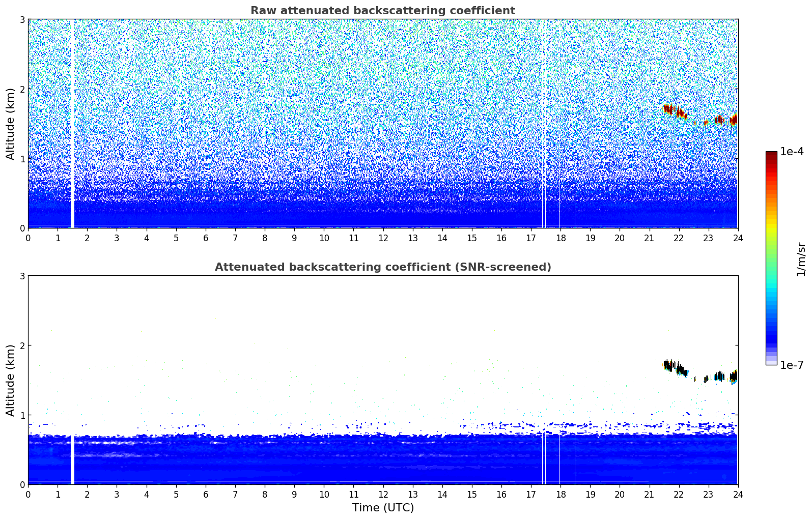This screenshot has width=812, height=519.
Task: Click the bottom panel's "Altitude (km)" label
Action: click(x=10, y=380)
